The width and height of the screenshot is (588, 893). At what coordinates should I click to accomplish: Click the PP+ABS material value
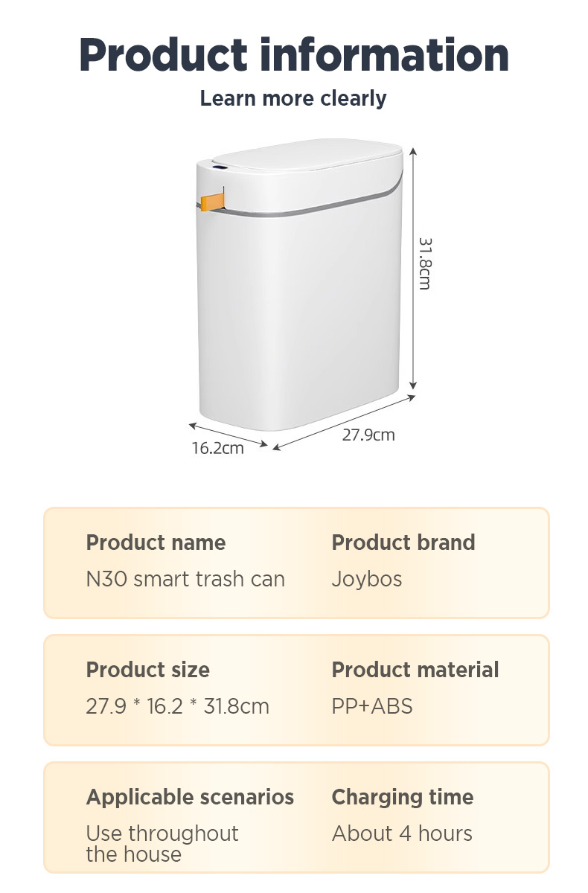(x=371, y=706)
